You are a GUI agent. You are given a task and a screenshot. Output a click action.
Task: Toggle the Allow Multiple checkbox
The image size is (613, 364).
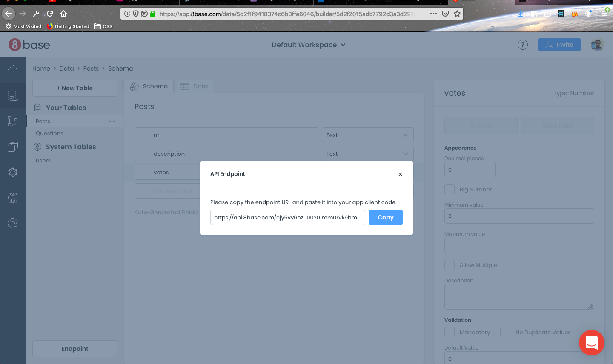point(450,265)
